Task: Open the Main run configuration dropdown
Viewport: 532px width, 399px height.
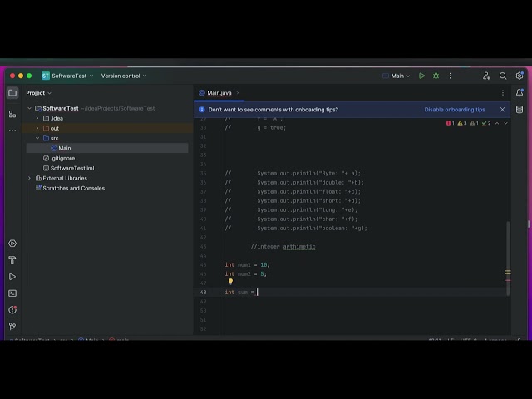Action: [x=397, y=76]
